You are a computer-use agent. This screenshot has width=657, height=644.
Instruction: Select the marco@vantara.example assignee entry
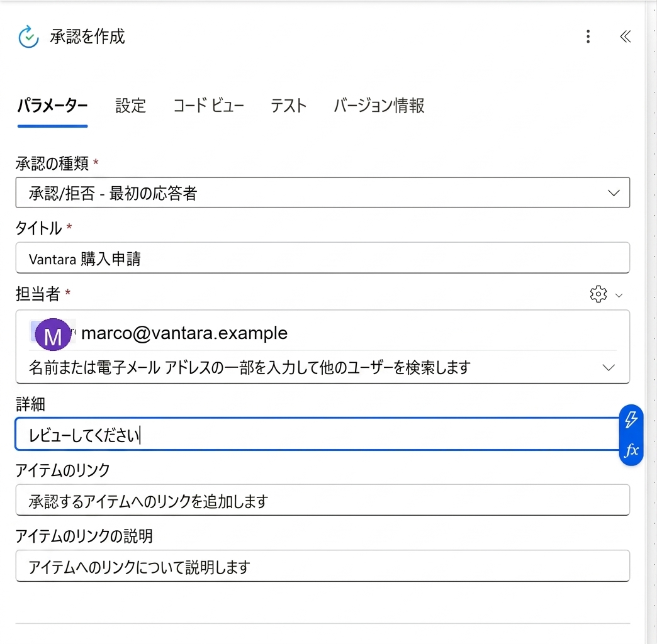(159, 333)
